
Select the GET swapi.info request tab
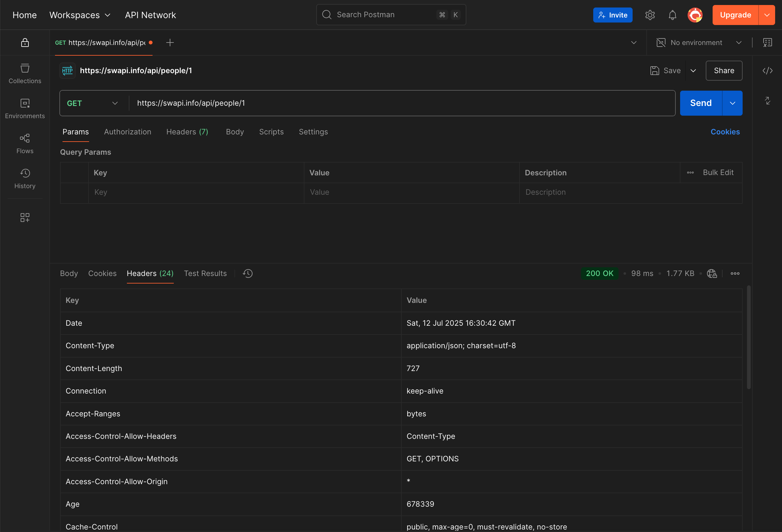coord(104,43)
